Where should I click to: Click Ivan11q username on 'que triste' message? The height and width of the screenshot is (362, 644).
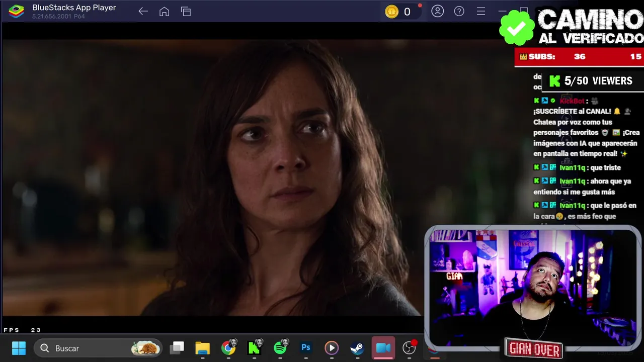[572, 167]
